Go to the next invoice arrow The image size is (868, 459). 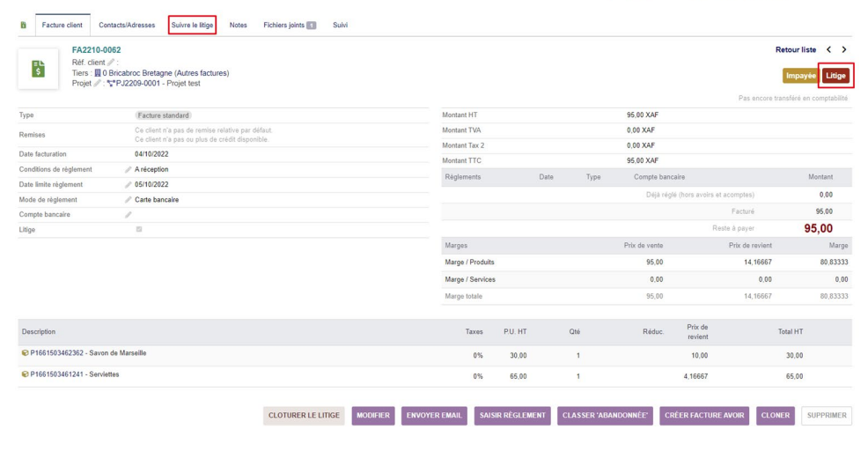point(844,50)
